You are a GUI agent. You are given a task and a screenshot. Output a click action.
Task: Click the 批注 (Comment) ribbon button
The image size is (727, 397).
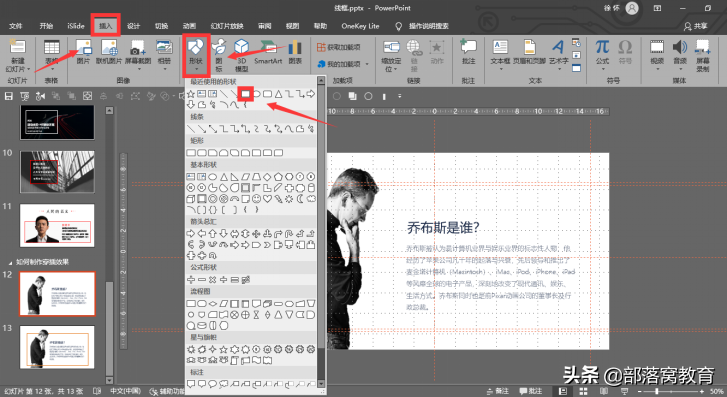coord(468,52)
